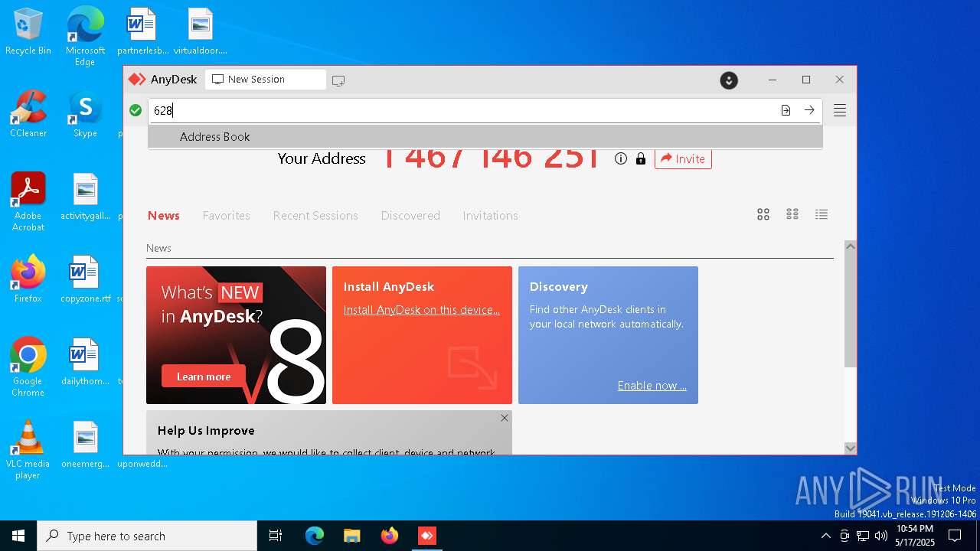Click the network icon in system tray

863,536
